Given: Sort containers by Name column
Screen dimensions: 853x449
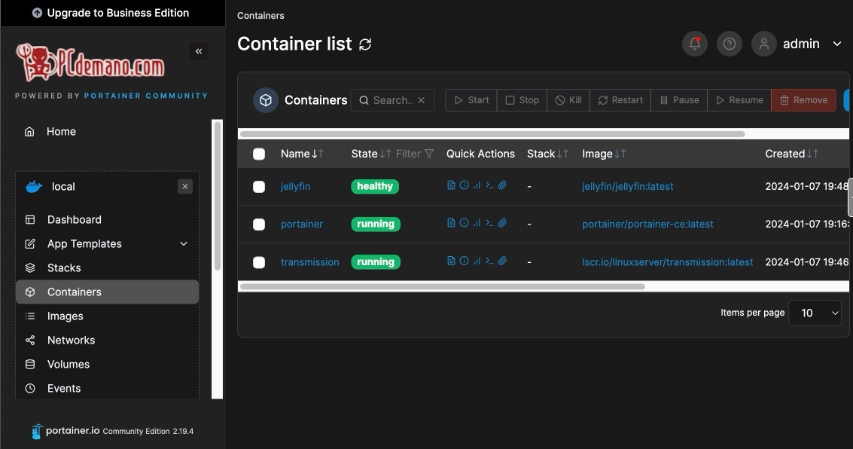Looking at the screenshot, I should pyautogui.click(x=302, y=154).
